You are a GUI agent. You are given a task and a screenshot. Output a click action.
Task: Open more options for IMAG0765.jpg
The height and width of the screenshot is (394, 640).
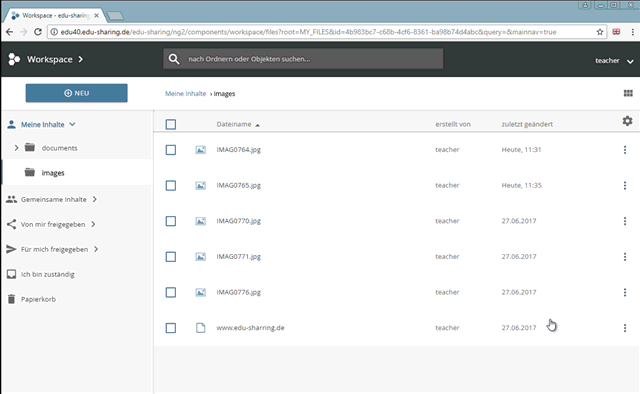pos(625,185)
